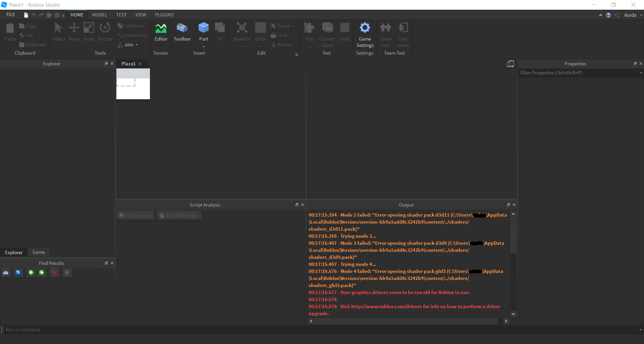Viewport: 644px width, 344px height.
Task: Toggle the Anchor option
Action: 282,45
